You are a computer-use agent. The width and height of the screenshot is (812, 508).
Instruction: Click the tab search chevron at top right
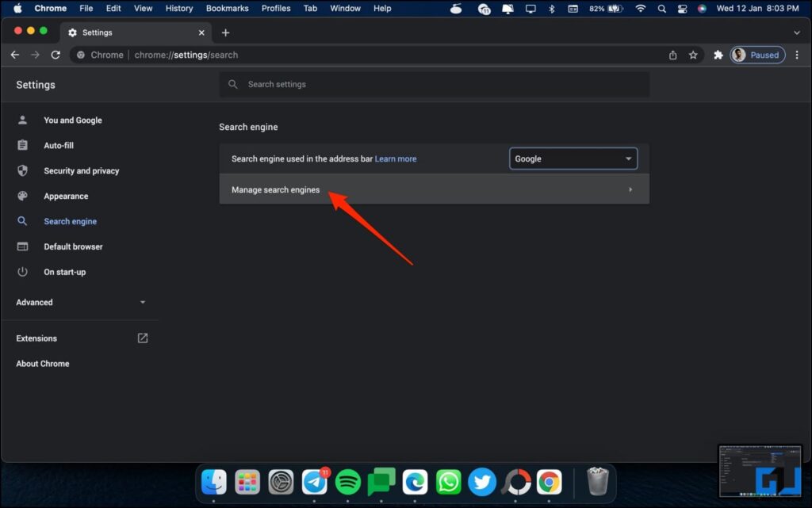tap(796, 32)
